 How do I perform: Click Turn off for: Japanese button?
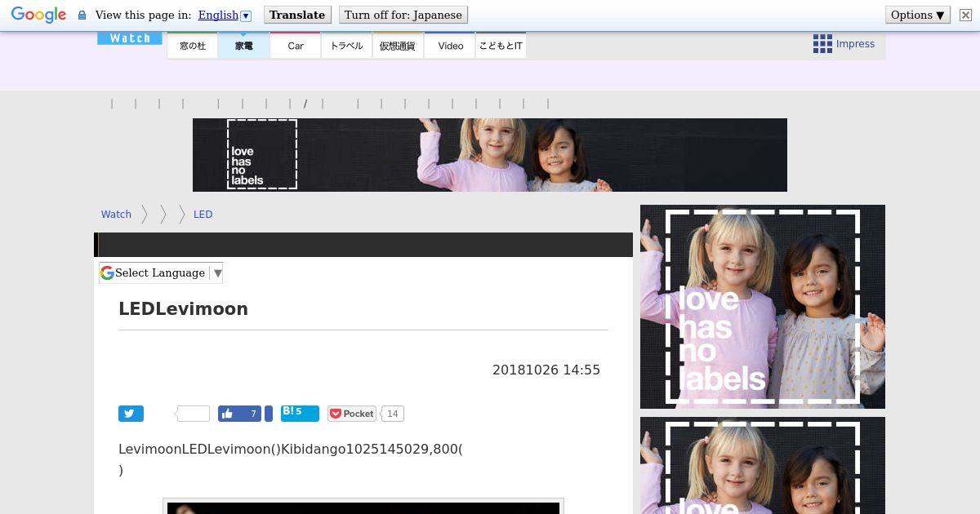(x=403, y=15)
